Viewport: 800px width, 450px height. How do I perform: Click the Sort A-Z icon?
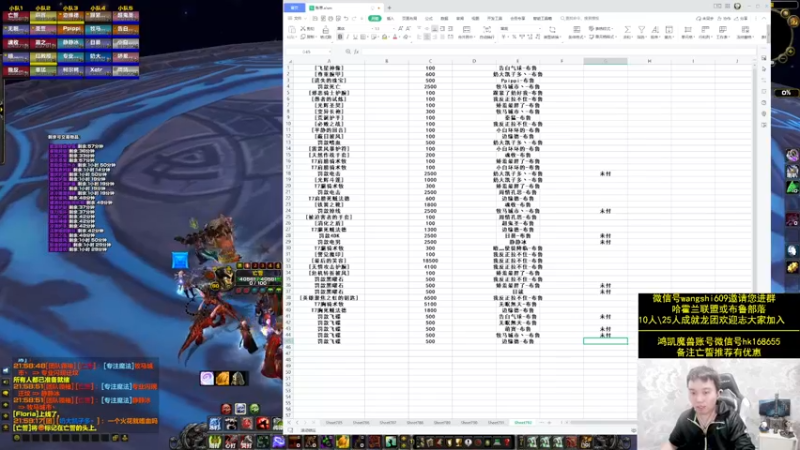[655, 30]
